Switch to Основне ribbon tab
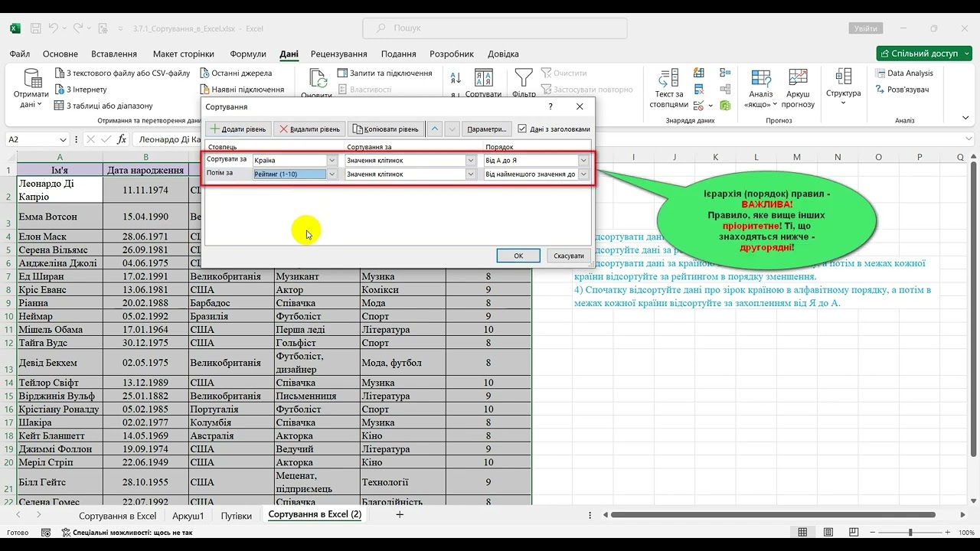This screenshot has width=980, height=551. 60,54
